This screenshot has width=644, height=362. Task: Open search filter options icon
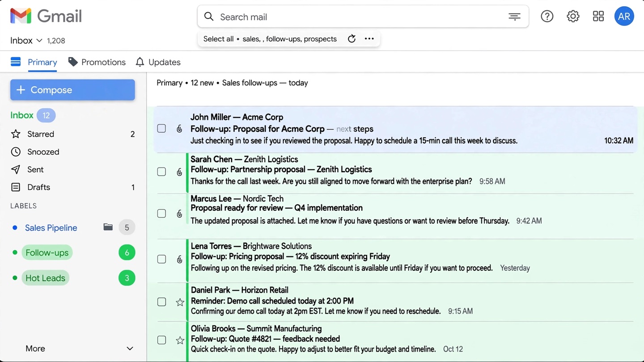[514, 17]
